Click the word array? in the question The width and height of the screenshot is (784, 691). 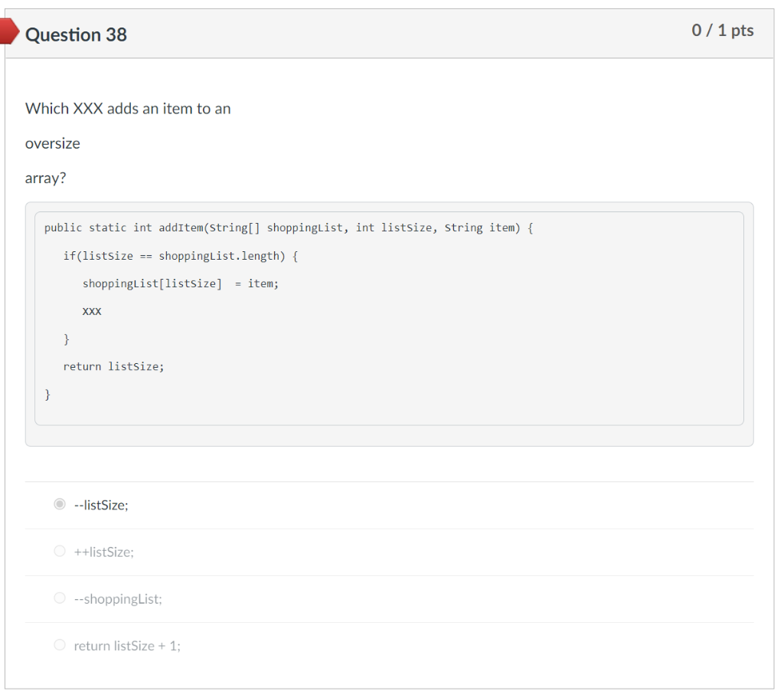click(45, 178)
